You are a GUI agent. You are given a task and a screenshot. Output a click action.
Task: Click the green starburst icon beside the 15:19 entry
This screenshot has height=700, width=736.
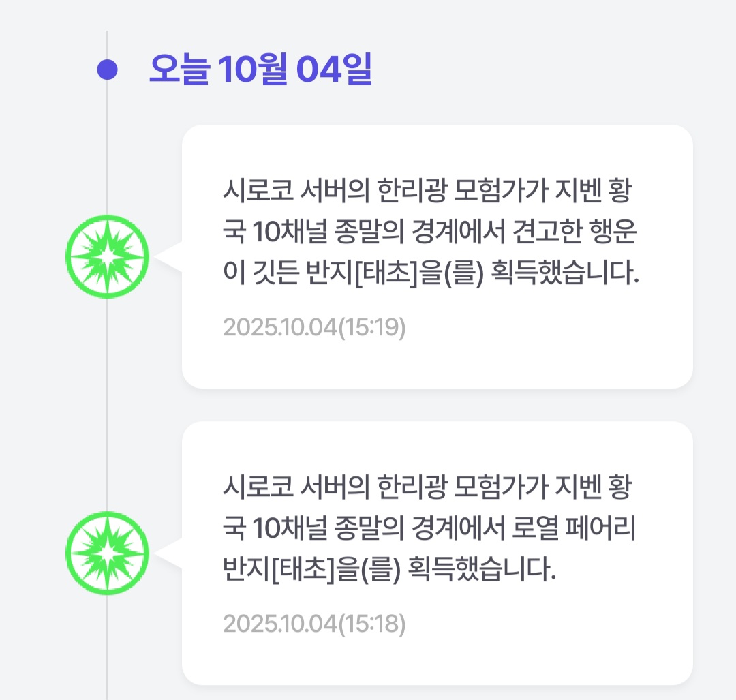[107, 256]
